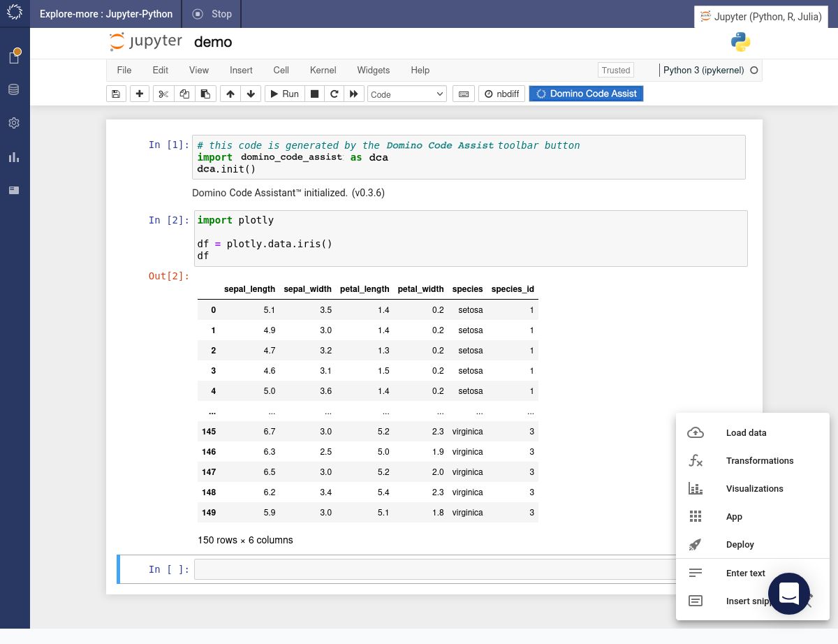Interrupt the kernel with the stop square
The width and height of the screenshot is (838, 644).
[x=314, y=94]
